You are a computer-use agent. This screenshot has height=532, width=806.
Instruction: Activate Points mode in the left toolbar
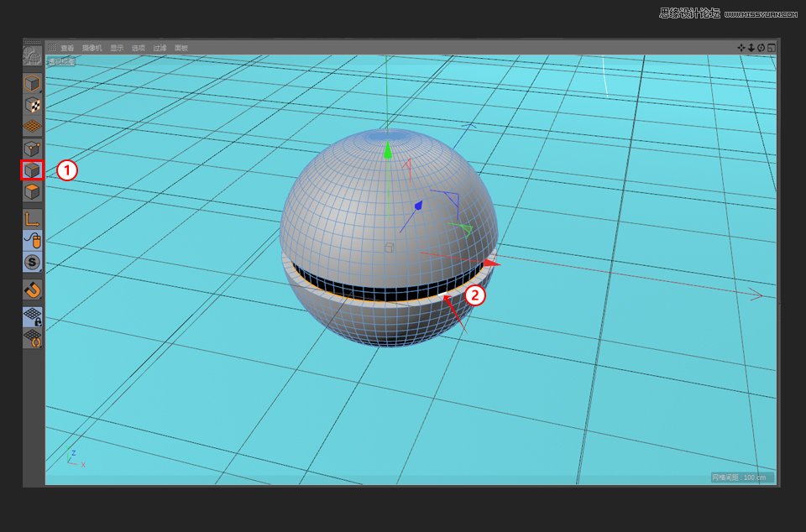[30, 147]
